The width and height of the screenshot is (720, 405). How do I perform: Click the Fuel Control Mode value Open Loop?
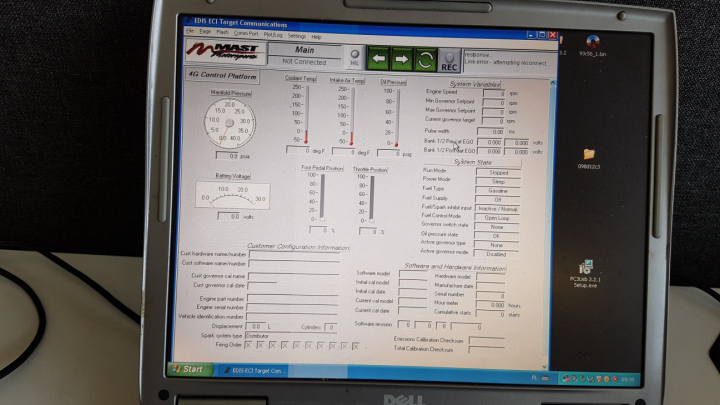[x=497, y=218]
